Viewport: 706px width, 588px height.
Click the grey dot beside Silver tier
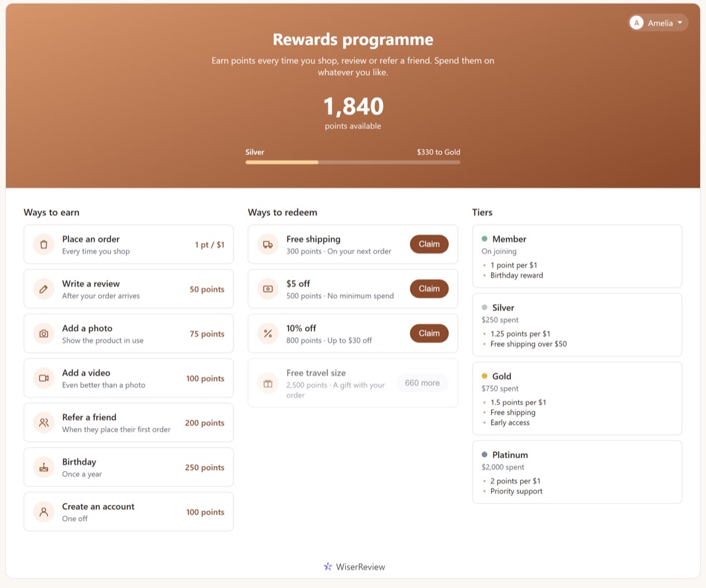point(484,307)
